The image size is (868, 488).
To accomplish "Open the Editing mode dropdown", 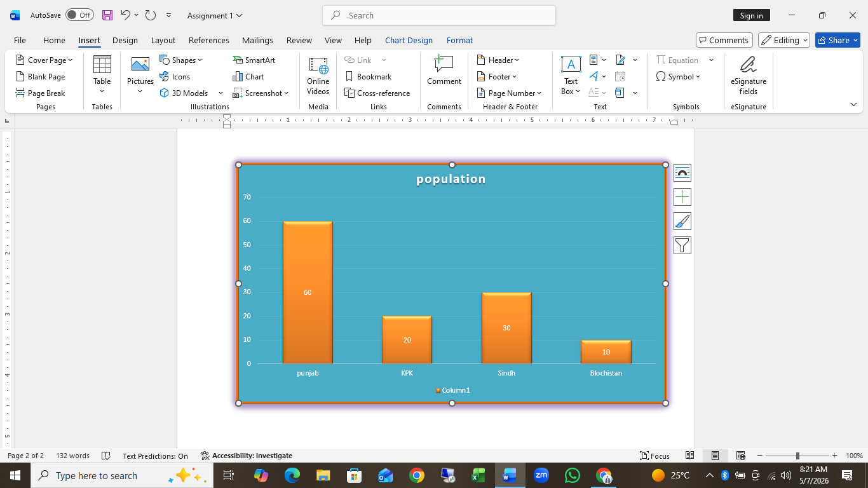I will pyautogui.click(x=784, y=40).
